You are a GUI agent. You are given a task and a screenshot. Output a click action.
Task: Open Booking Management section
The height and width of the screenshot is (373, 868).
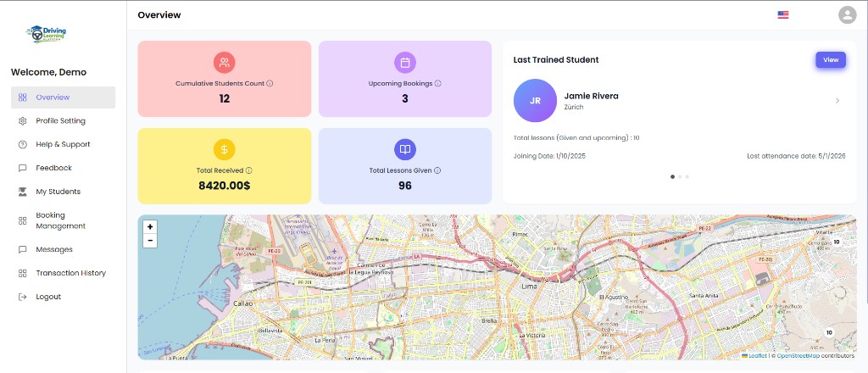[63, 220]
